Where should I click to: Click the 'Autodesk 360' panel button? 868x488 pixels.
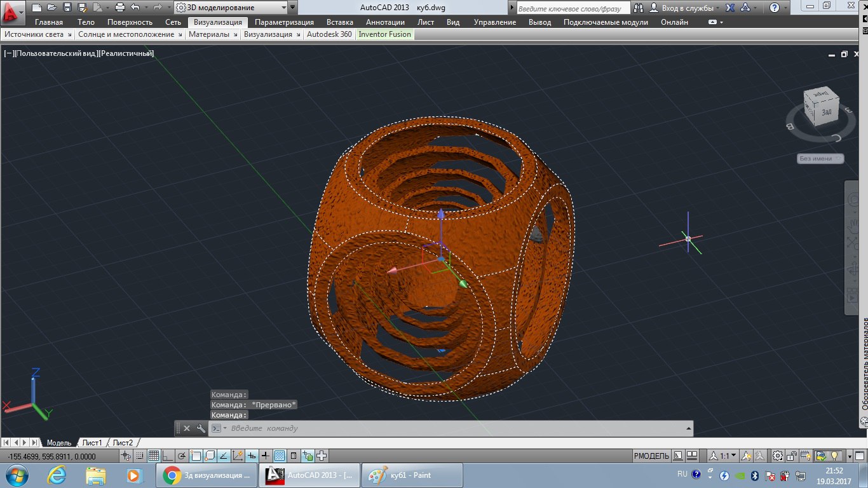click(x=329, y=34)
